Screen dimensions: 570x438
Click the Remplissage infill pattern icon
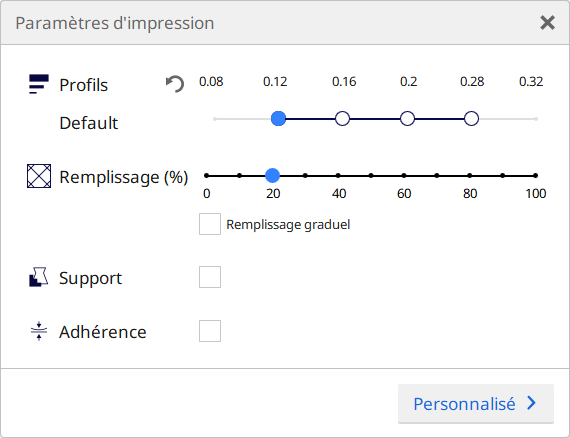pyautogui.click(x=39, y=176)
